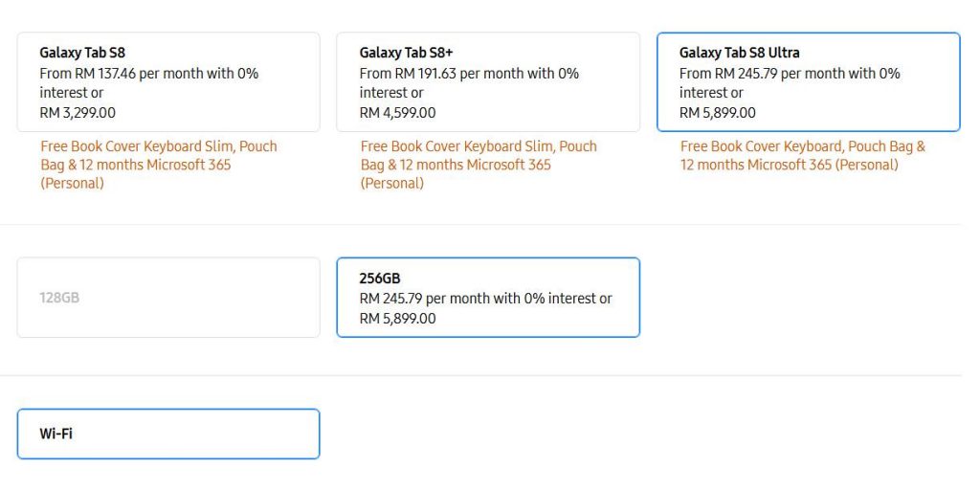Click RM 5,899.00 price in the S8 Ultra card
This screenshot has height=490, width=980.
(x=718, y=113)
